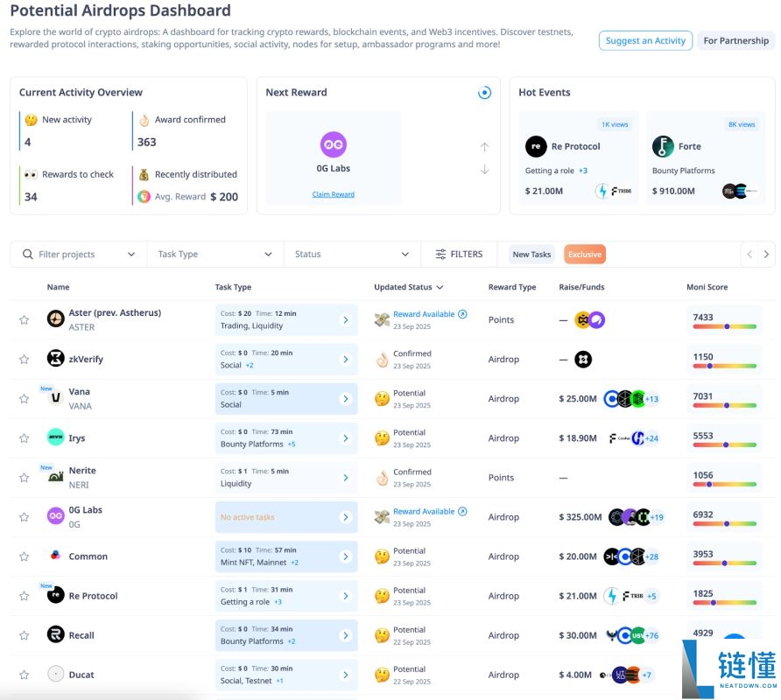781x700 pixels.
Task: Toggle favorite star for Nerite
Action: coord(24,478)
